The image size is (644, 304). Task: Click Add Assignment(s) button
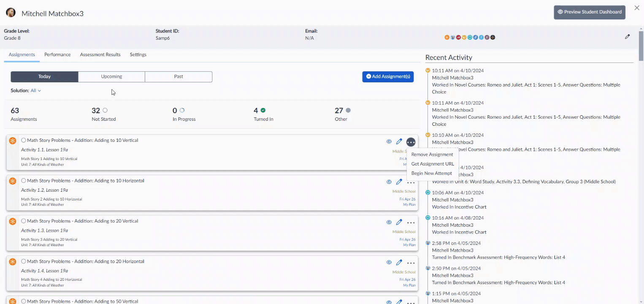388,76
